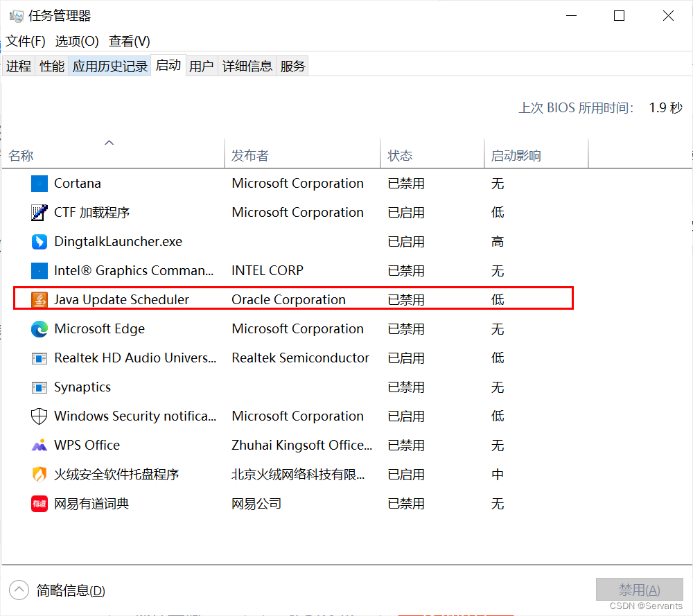
Task: Open the 选项(O) menu
Action: 77,41
